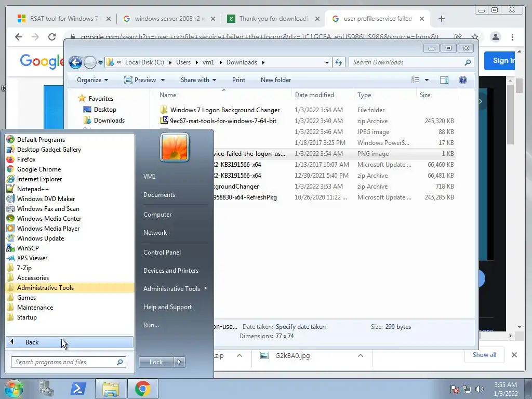Open the G2kBA0.jpg download options arrow
Screen dimensions: 532x399
pos(361,355)
